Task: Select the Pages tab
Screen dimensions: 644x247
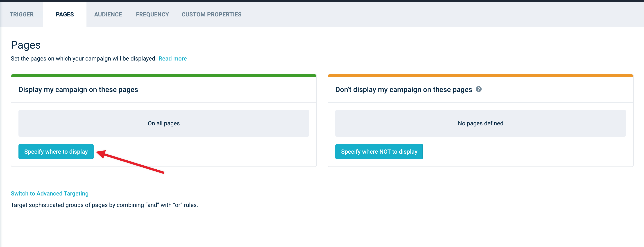Action: [65, 14]
